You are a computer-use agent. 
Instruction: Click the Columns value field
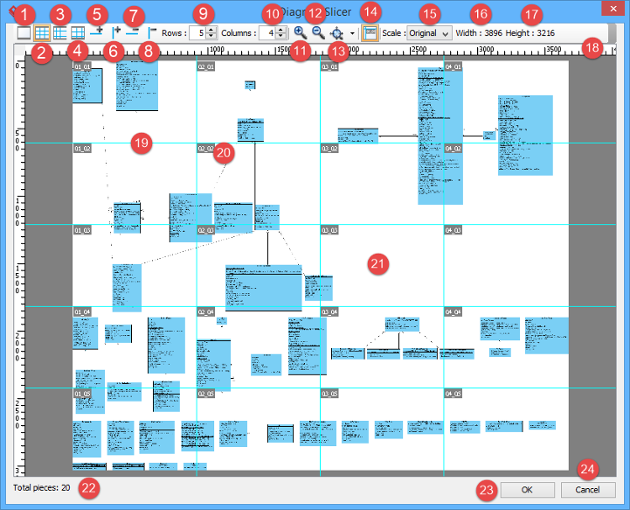click(268, 33)
